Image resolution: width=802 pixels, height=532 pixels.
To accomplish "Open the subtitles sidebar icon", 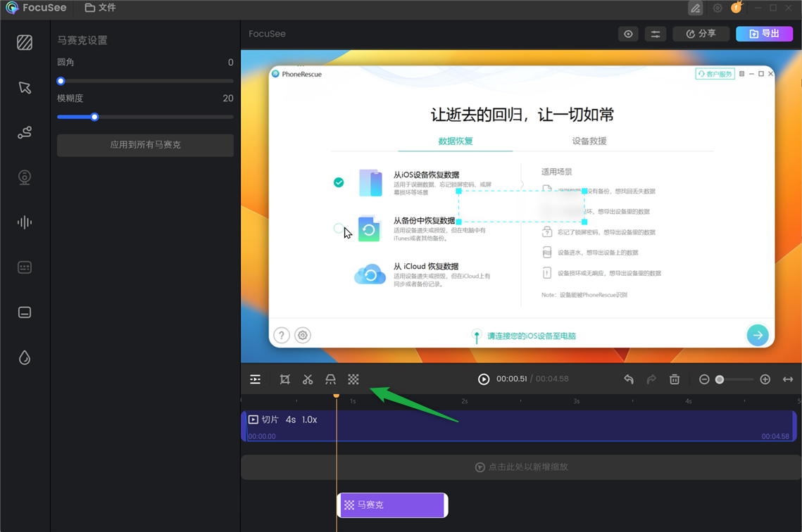I will [25, 312].
